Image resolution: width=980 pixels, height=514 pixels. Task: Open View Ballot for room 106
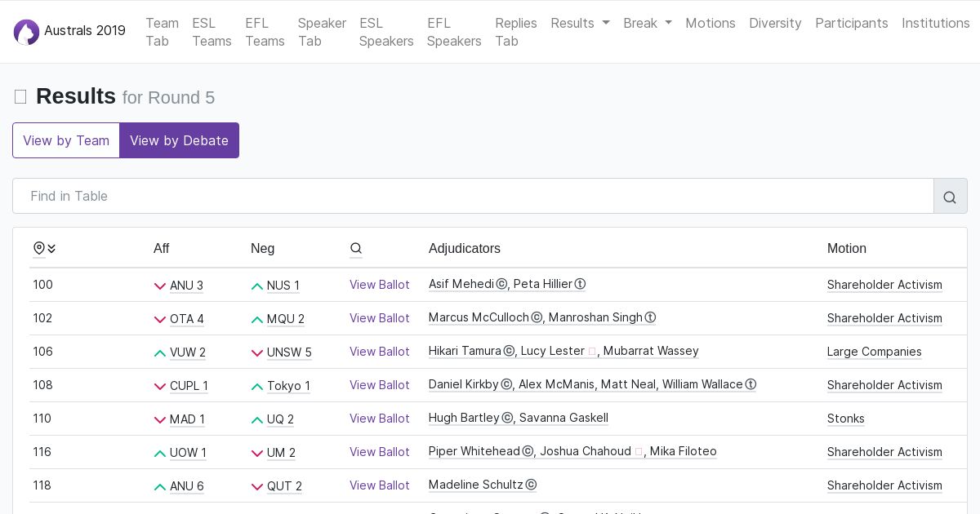pyautogui.click(x=379, y=352)
